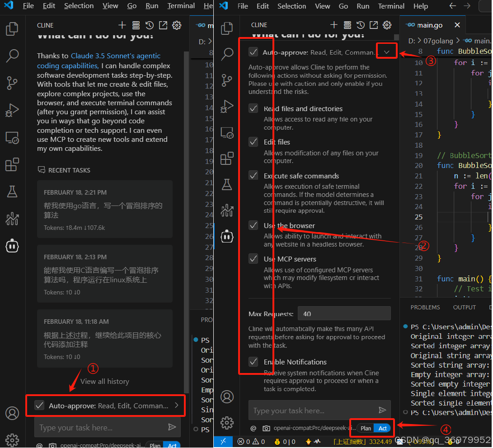Screen dimensions: 493x448
Task: Open Explorer in left window's activity bar
Action: tap(12, 28)
